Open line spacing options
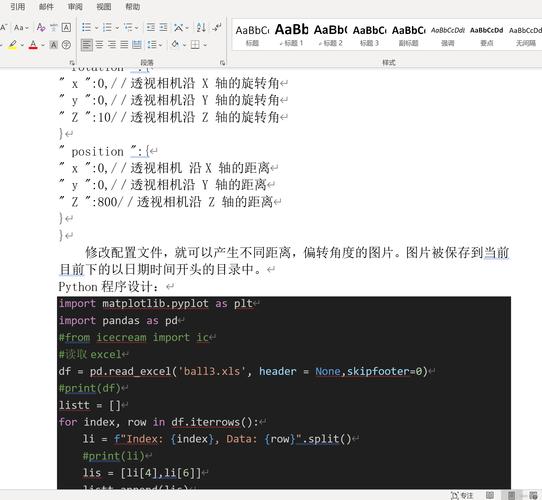 (151, 45)
